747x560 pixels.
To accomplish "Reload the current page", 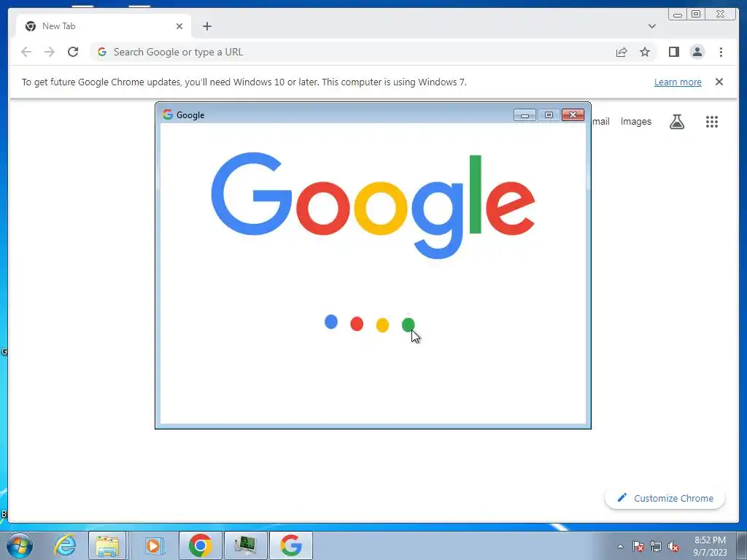I will (x=73, y=52).
